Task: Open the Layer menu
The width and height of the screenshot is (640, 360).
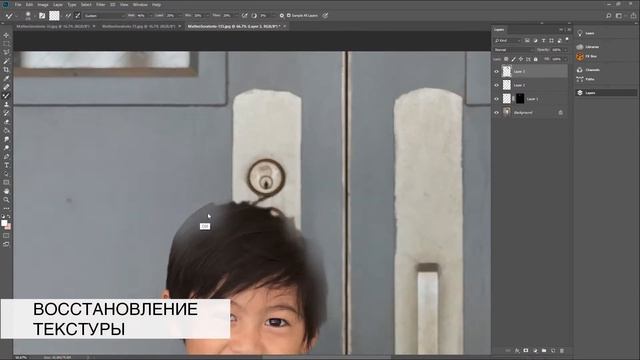Action: point(58,4)
